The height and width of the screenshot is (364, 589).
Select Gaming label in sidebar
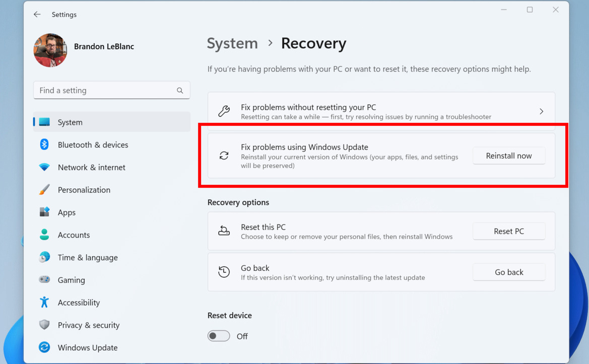(72, 280)
